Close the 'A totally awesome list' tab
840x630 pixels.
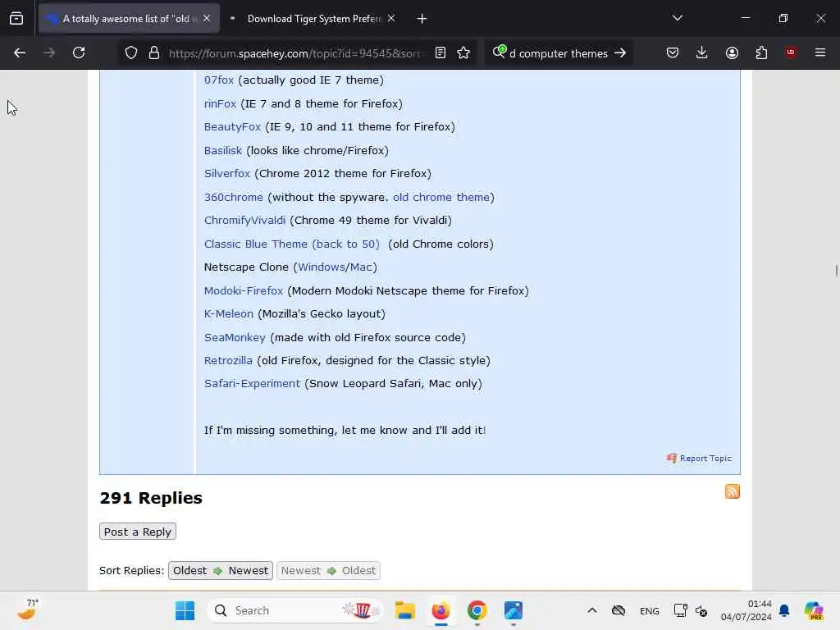pos(207,18)
